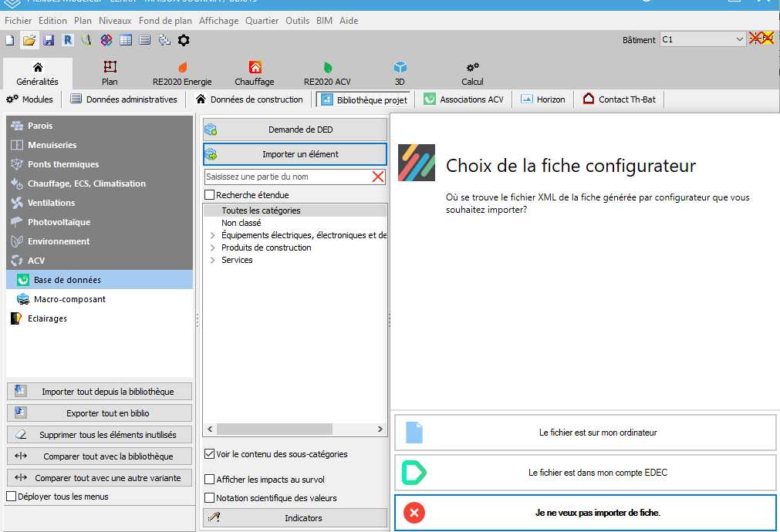Image resolution: width=780 pixels, height=532 pixels.
Task: Switch to the Associations ACV tab
Action: pos(463,99)
